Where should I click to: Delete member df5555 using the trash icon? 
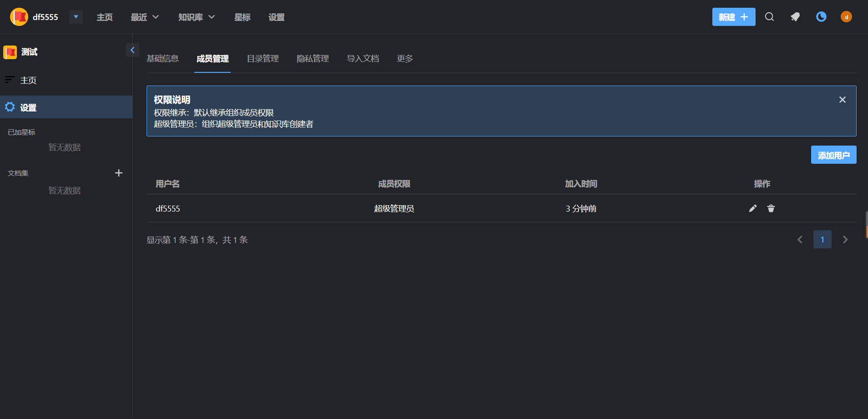tap(771, 208)
